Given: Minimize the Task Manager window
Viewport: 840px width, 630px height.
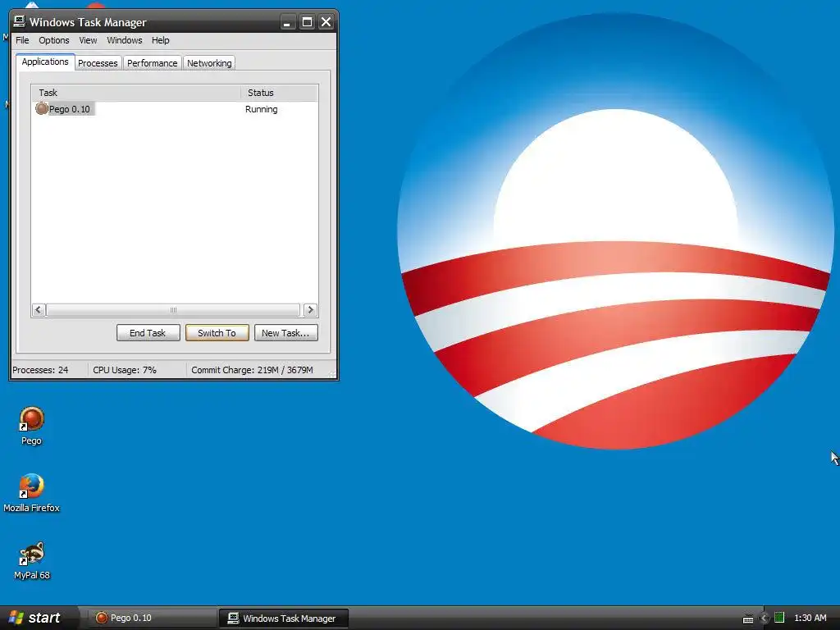Looking at the screenshot, I should (287, 22).
